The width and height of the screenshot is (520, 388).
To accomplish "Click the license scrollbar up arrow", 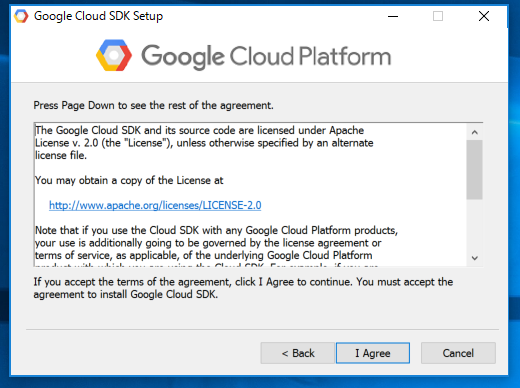I will tap(475, 132).
